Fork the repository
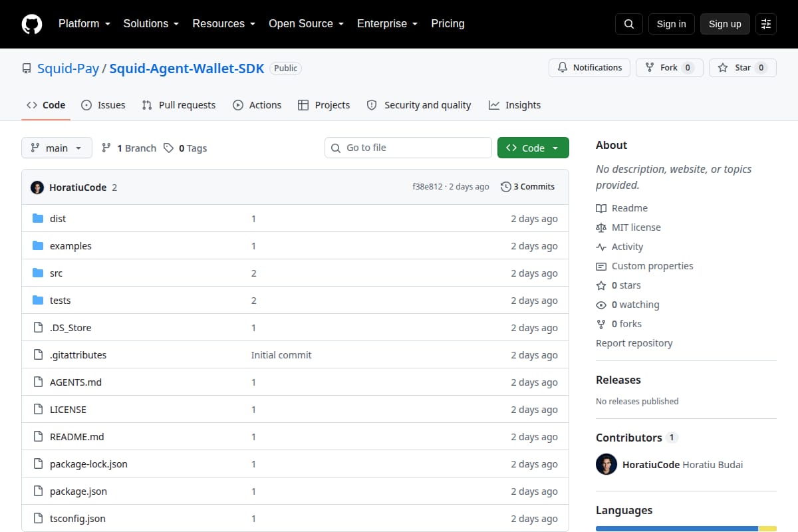This screenshot has height=532, width=798. [670, 68]
